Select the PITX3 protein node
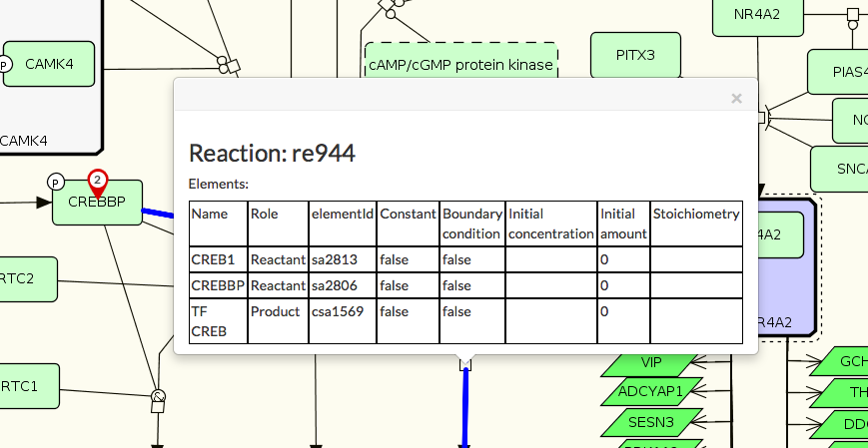Viewport: 868px width, 448px height. [x=635, y=55]
